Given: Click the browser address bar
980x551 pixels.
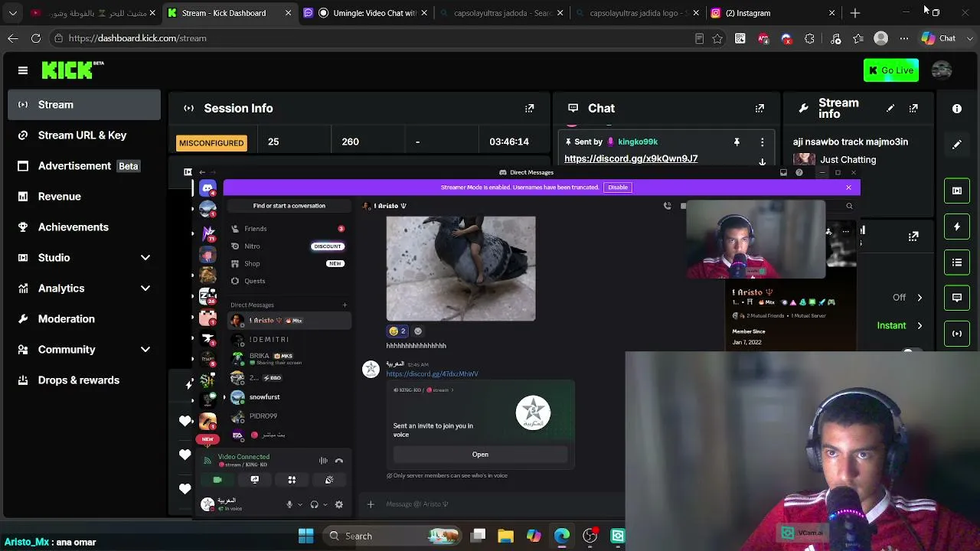Looking at the screenshot, I should 375,38.
